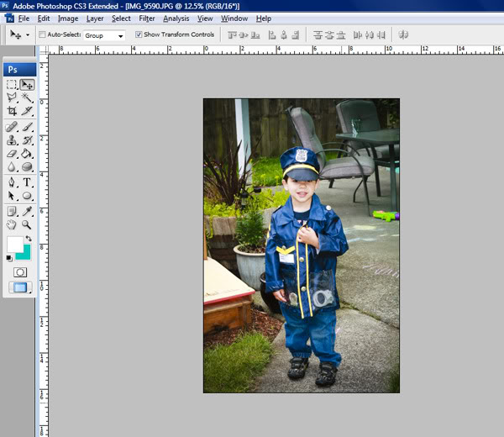Change screen mode button

tap(19, 287)
